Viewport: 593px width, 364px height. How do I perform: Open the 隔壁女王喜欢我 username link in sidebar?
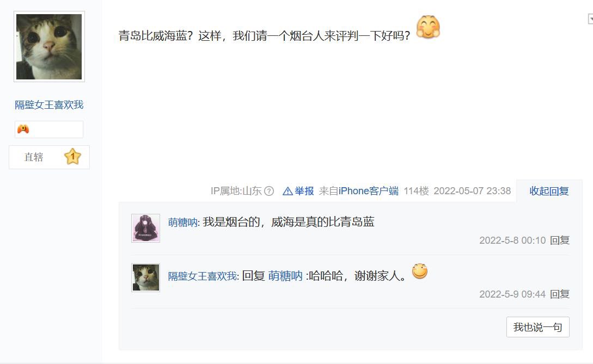(x=49, y=104)
